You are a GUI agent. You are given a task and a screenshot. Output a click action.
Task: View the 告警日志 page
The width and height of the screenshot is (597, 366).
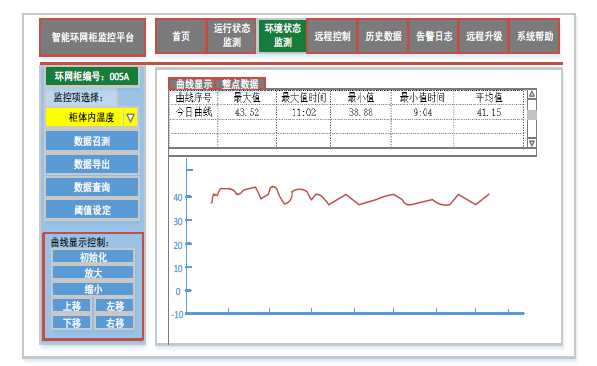point(434,37)
